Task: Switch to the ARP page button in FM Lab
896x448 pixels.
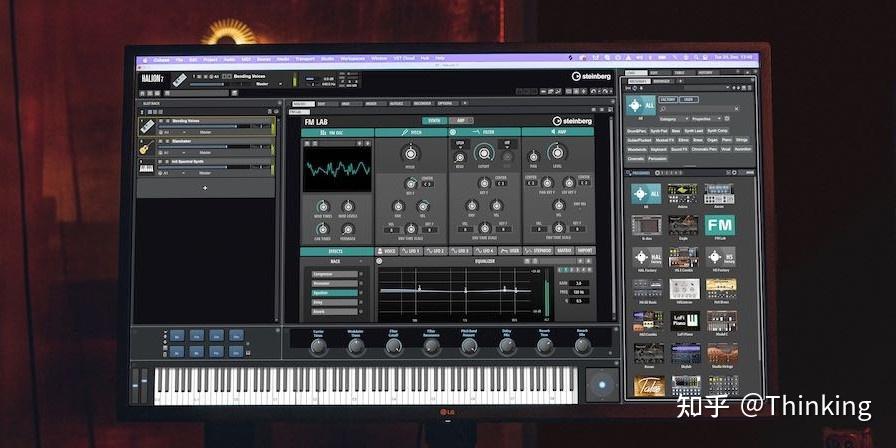Action: click(x=461, y=121)
